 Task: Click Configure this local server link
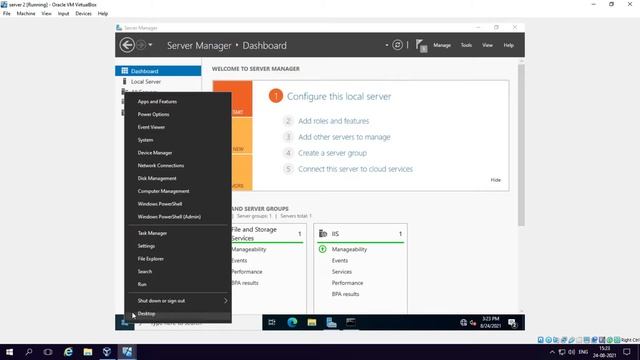tap(339, 97)
